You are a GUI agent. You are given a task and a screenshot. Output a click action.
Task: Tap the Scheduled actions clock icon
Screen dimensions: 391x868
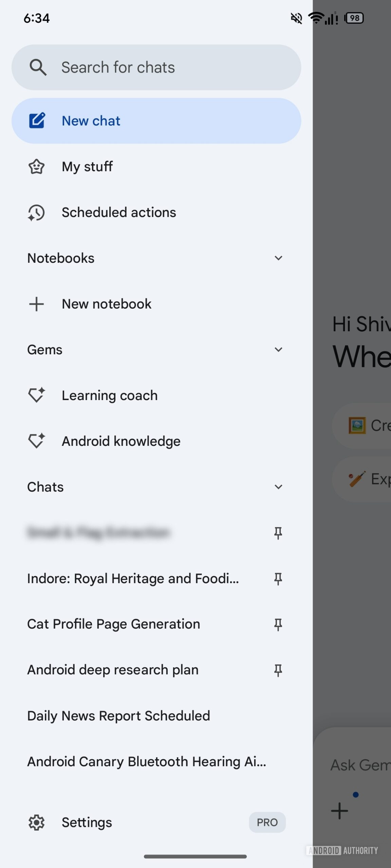point(36,213)
